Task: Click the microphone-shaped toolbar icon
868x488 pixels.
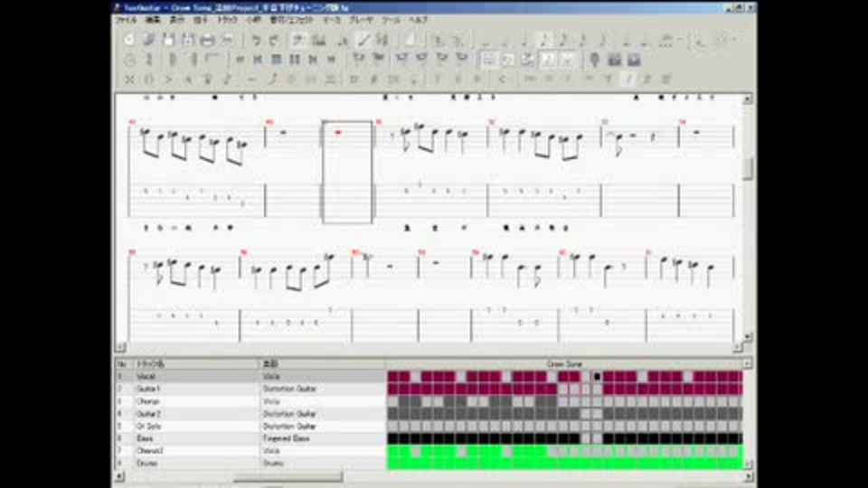Action: pyautogui.click(x=595, y=60)
